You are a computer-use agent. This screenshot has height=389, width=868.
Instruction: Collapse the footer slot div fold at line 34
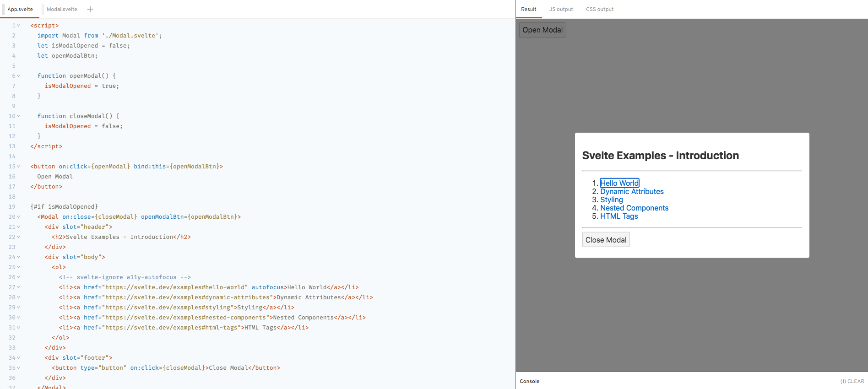(x=19, y=358)
